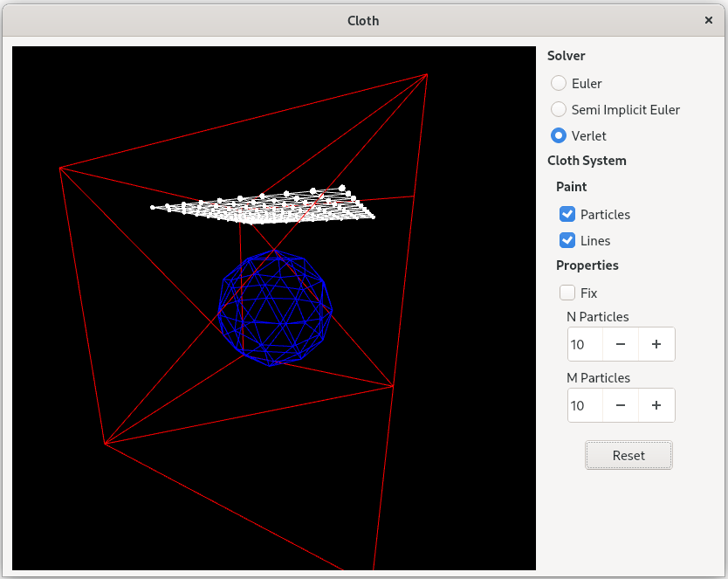This screenshot has width=728, height=579.
Task: Choose the Semi Implicit Euler solver
Action: (x=558, y=109)
